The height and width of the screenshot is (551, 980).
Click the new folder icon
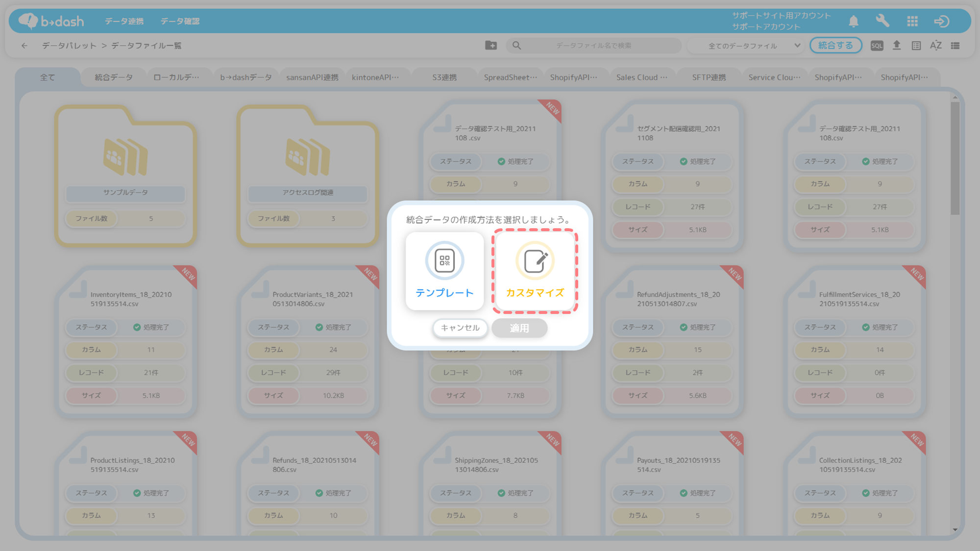click(x=491, y=45)
